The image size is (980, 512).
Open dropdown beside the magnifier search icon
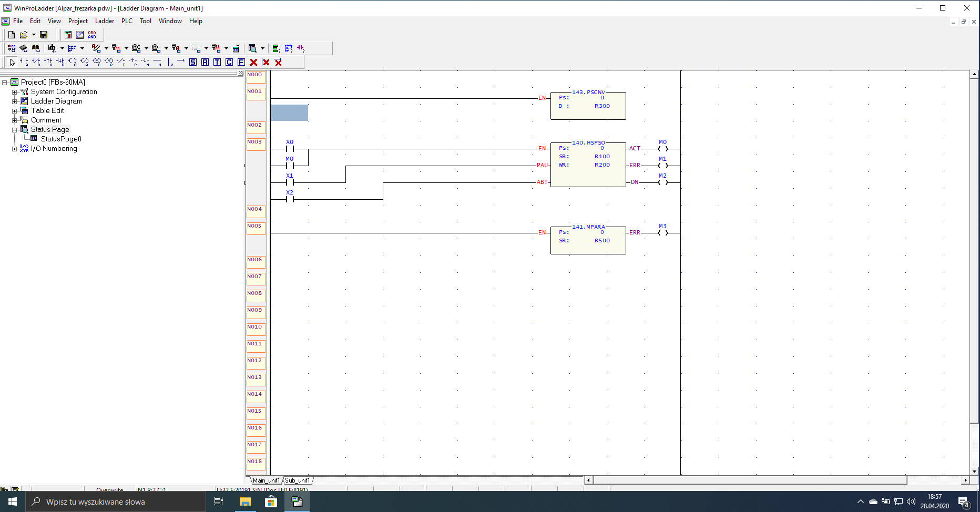click(262, 48)
